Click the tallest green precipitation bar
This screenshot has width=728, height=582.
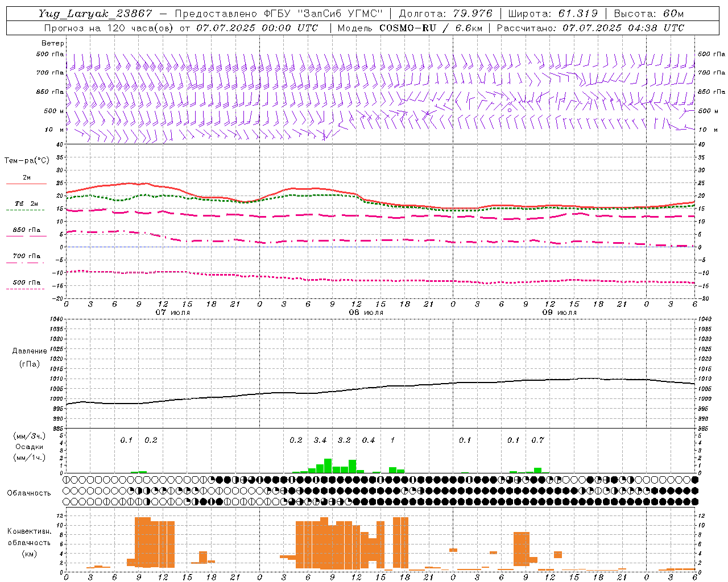point(328,466)
